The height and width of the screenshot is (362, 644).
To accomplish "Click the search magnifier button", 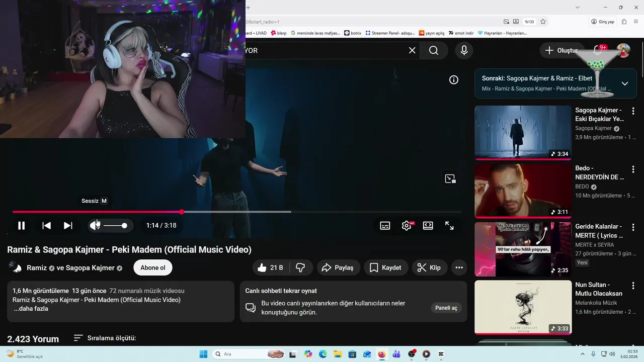I will [434, 50].
